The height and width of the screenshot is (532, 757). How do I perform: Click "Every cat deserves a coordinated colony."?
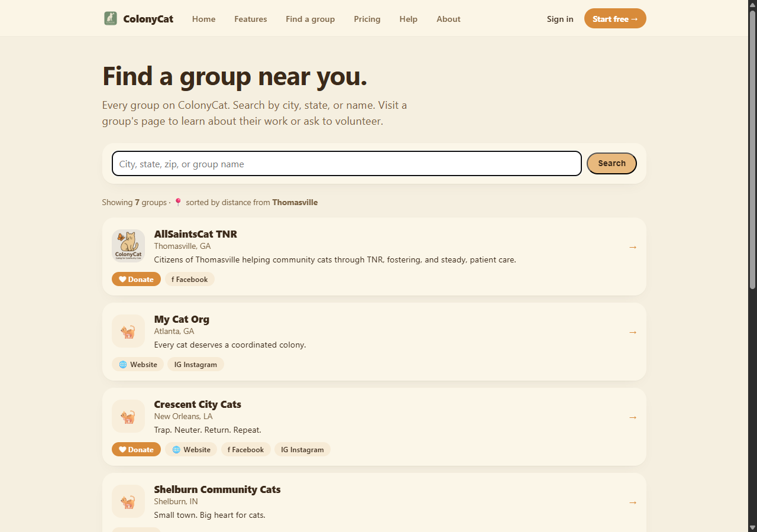pyautogui.click(x=230, y=345)
